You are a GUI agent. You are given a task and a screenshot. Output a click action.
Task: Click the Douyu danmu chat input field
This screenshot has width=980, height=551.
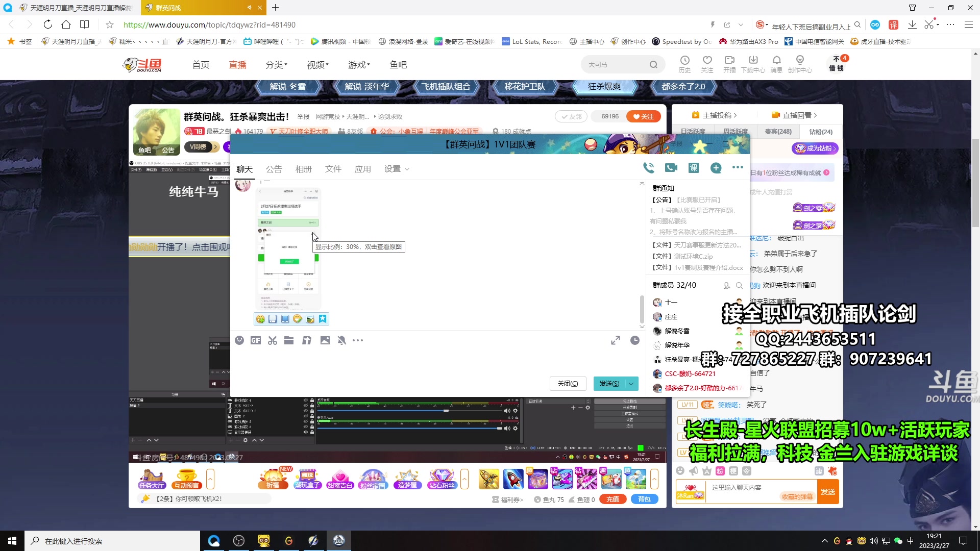pyautogui.click(x=761, y=492)
